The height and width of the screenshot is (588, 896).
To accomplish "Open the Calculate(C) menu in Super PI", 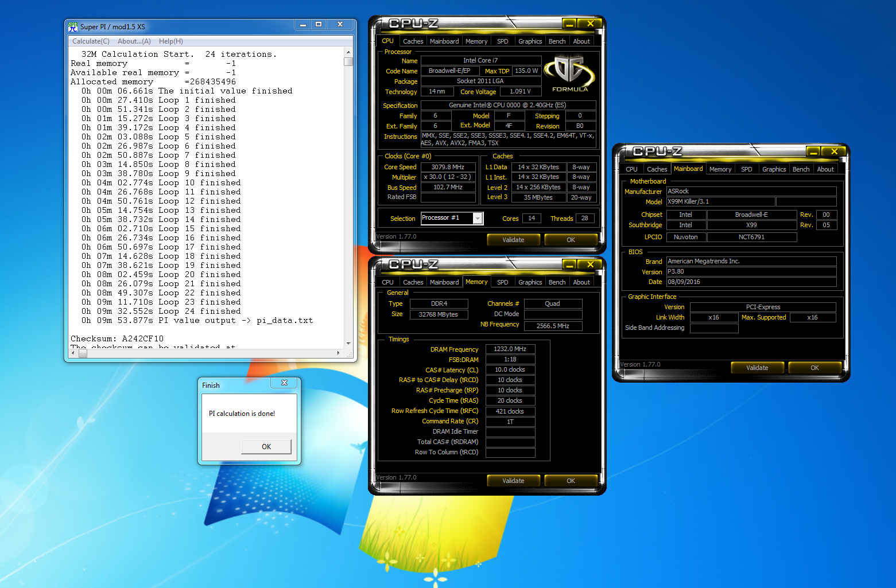I will 91,41.
